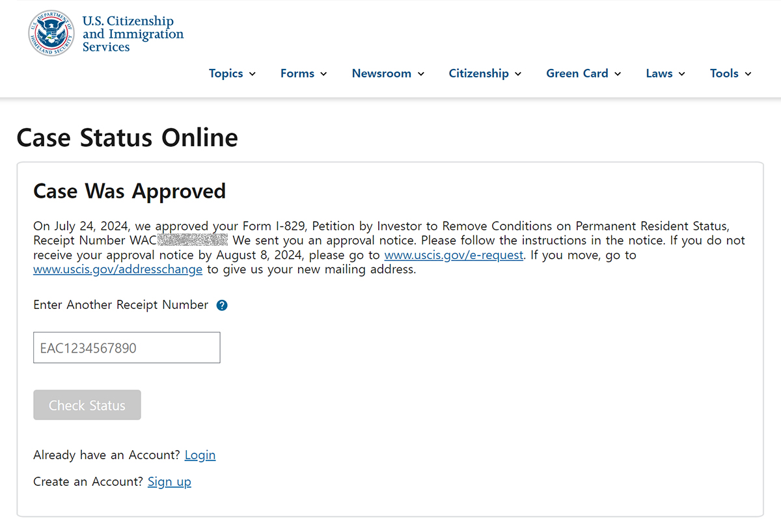This screenshot has width=781, height=532.
Task: Click the Case Was Approved heading
Action: (x=130, y=191)
